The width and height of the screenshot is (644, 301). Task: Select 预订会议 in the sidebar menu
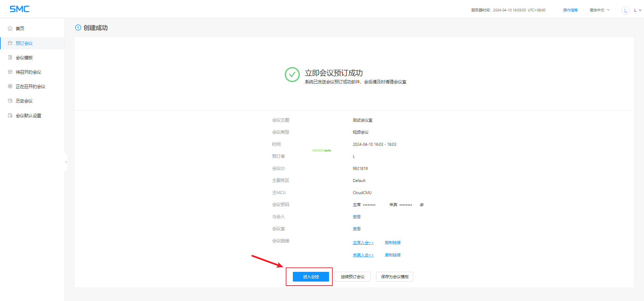[24, 43]
